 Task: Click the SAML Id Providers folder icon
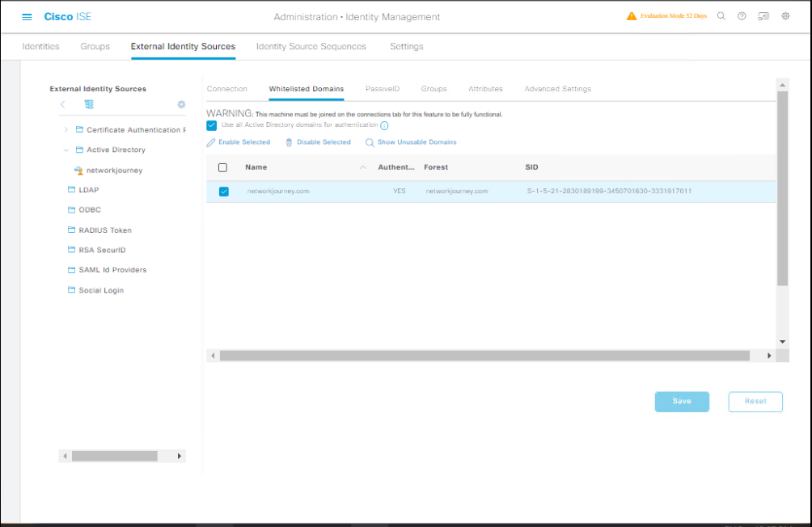point(71,270)
